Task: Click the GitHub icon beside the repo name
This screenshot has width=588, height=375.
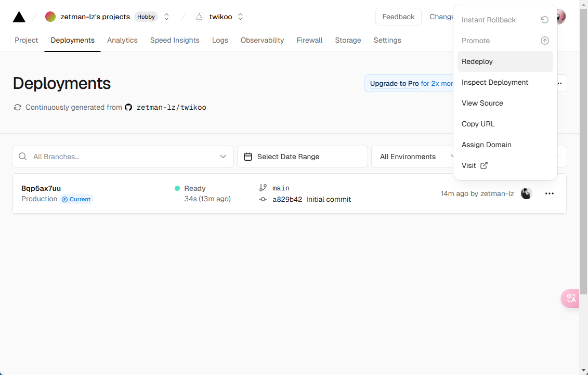Action: (x=128, y=107)
